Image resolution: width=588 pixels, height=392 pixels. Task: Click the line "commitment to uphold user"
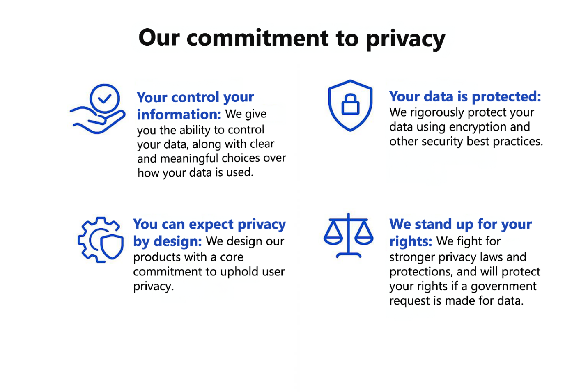[209, 272]
